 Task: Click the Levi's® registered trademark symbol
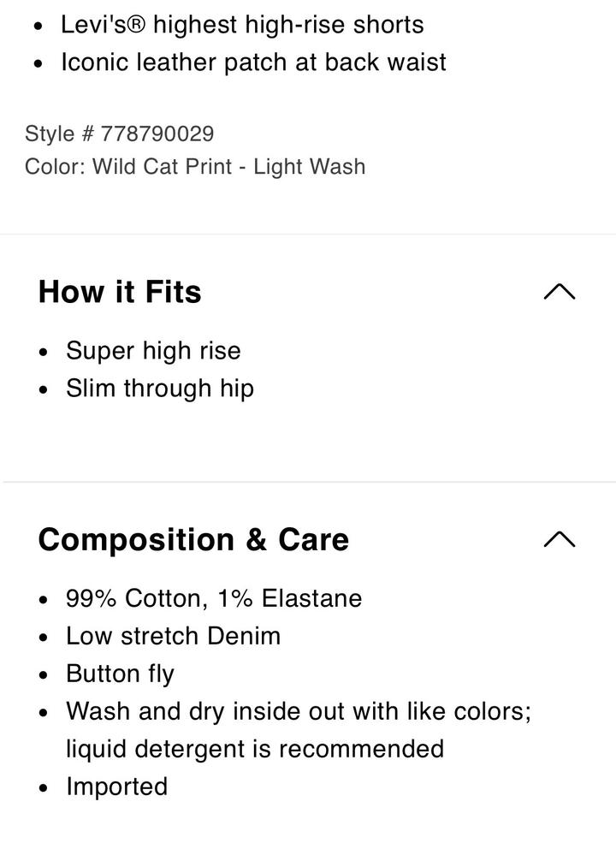[x=135, y=24]
